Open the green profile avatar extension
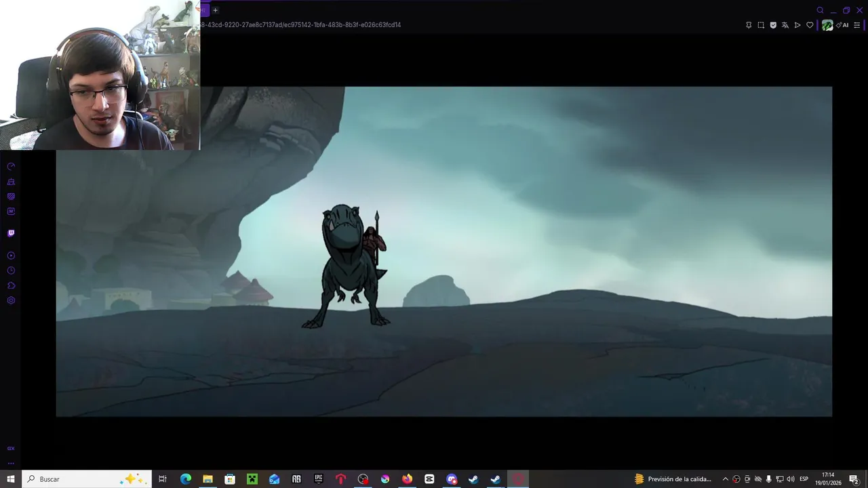 tap(827, 25)
